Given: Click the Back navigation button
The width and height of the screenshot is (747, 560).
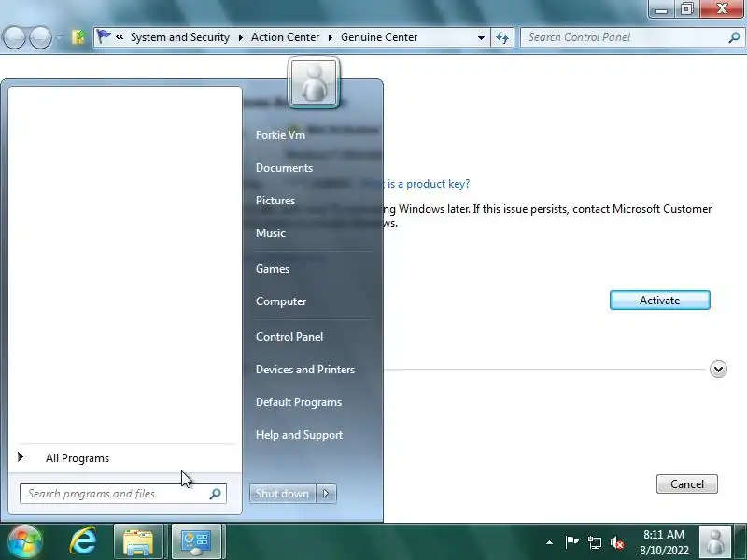Looking at the screenshot, I should click(x=14, y=37).
